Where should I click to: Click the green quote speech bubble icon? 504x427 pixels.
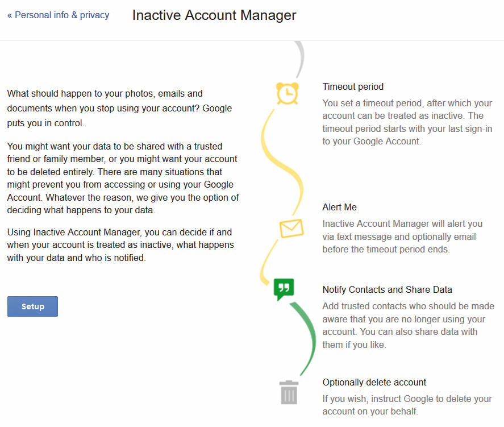click(284, 289)
